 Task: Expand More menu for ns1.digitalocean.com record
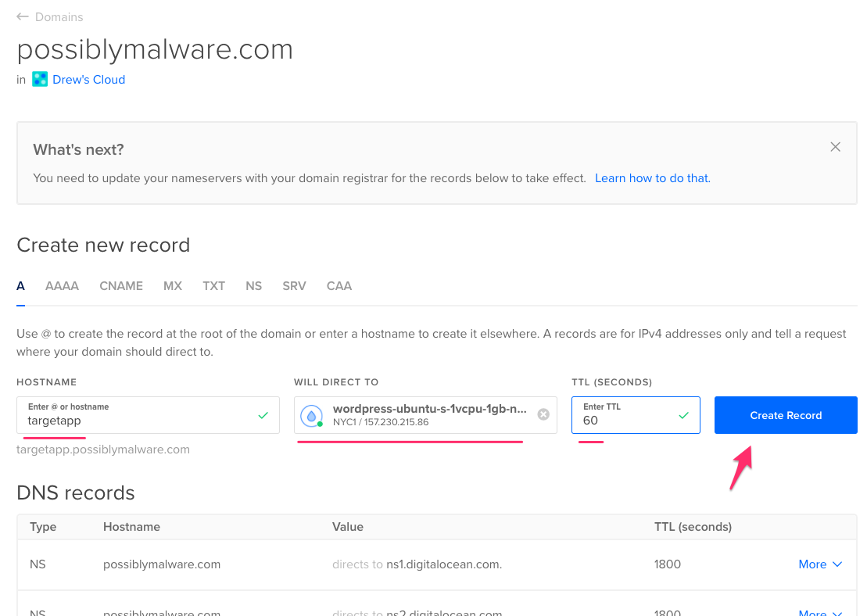(x=820, y=564)
